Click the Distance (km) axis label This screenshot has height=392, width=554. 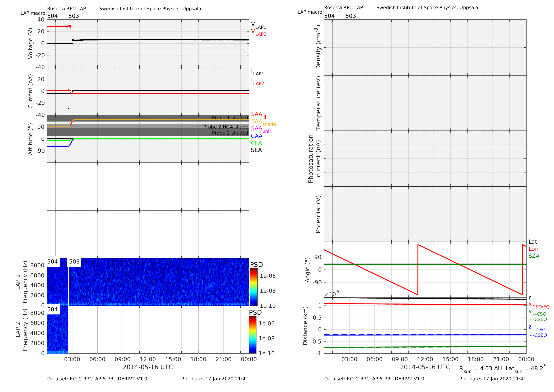[305, 326]
